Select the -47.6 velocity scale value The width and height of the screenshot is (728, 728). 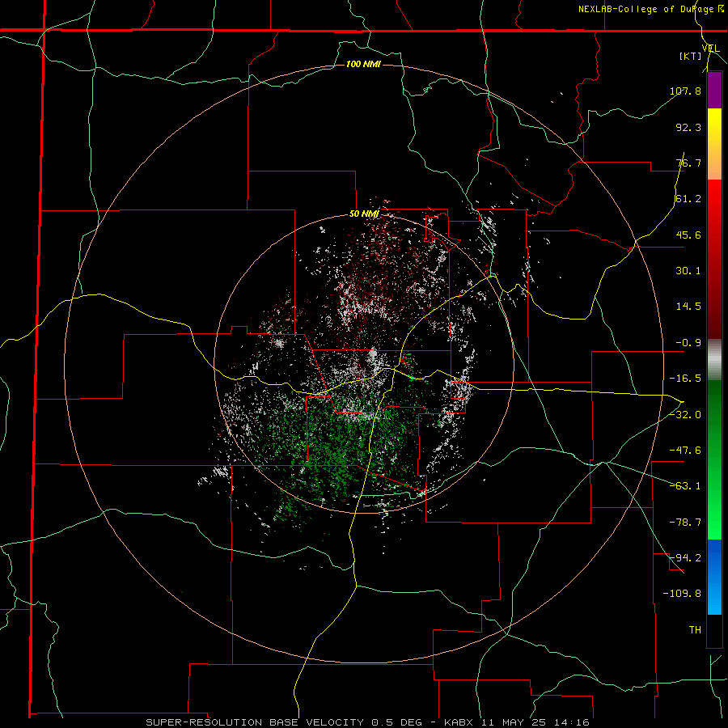pos(685,451)
